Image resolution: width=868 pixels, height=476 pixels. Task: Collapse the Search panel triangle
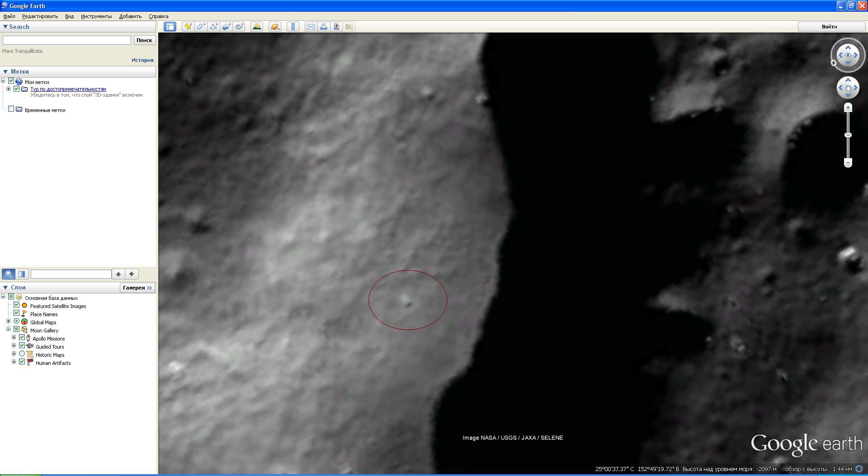coord(5,27)
